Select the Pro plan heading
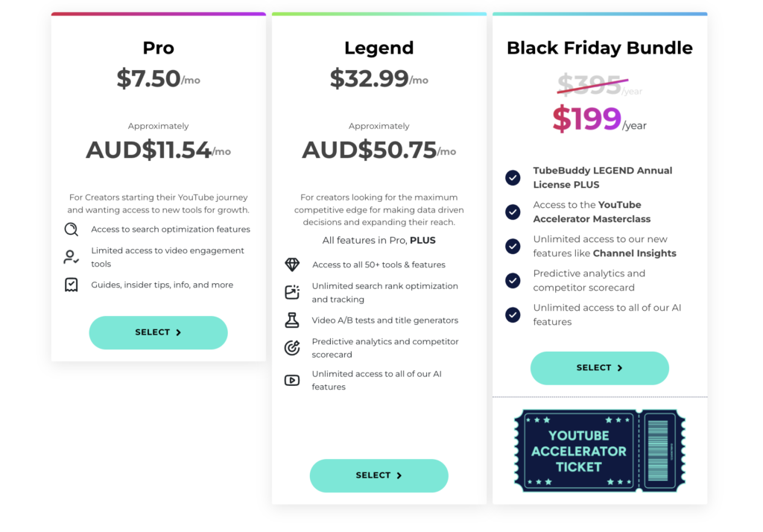The width and height of the screenshot is (763, 532). [158, 48]
